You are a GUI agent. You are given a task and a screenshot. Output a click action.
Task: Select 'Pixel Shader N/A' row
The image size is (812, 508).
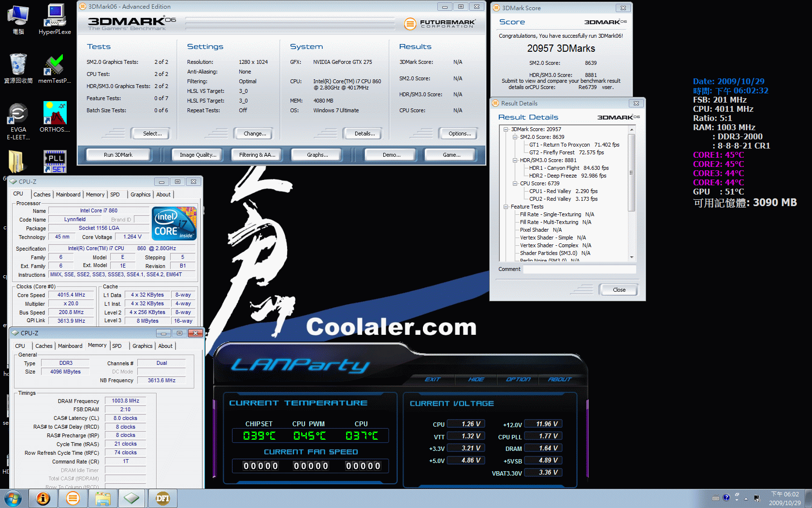click(540, 230)
